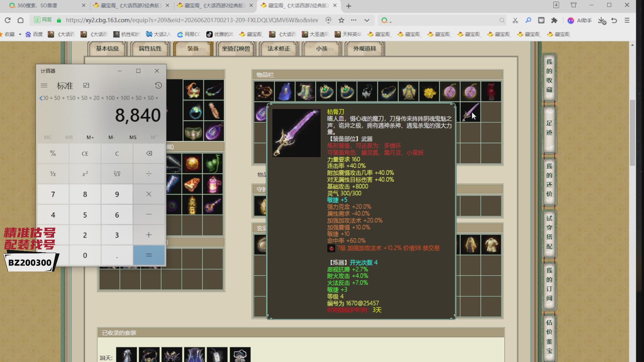This screenshot has height=362, width=644.
Task: Click the browser refresh icon
Action: coord(7,20)
